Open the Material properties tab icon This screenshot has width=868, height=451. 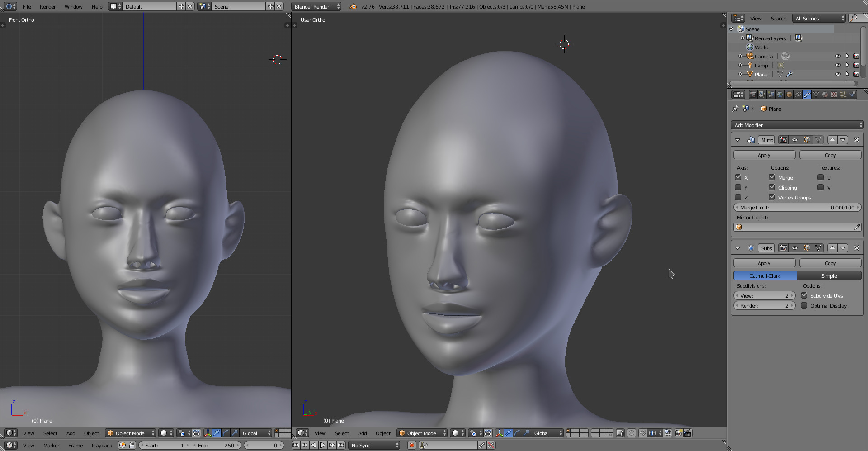tap(825, 95)
